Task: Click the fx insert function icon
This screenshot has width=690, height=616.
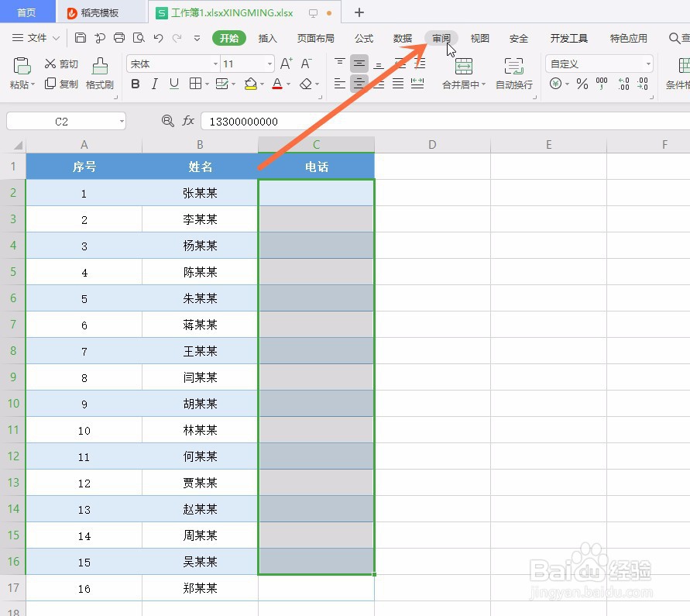Action: (x=188, y=121)
